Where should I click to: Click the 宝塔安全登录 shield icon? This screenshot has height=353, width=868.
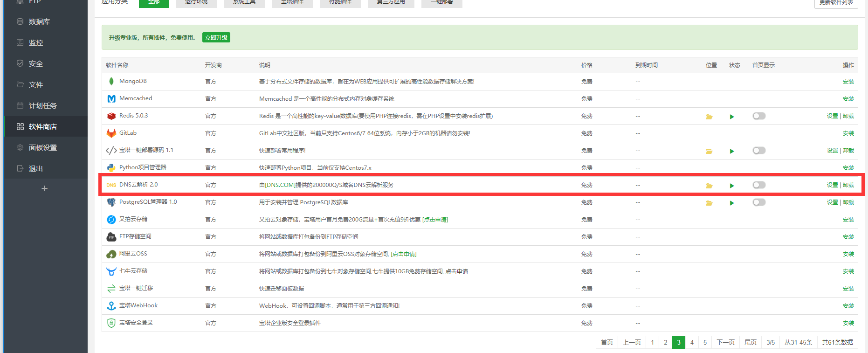111,323
